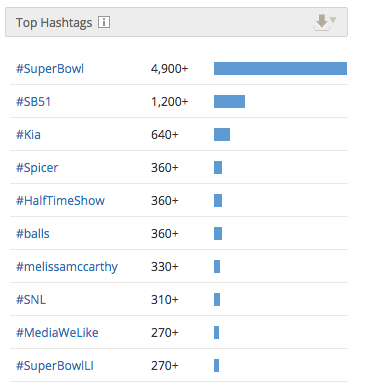Select the #Kia hashtag
The height and width of the screenshot is (392, 368).
point(28,134)
